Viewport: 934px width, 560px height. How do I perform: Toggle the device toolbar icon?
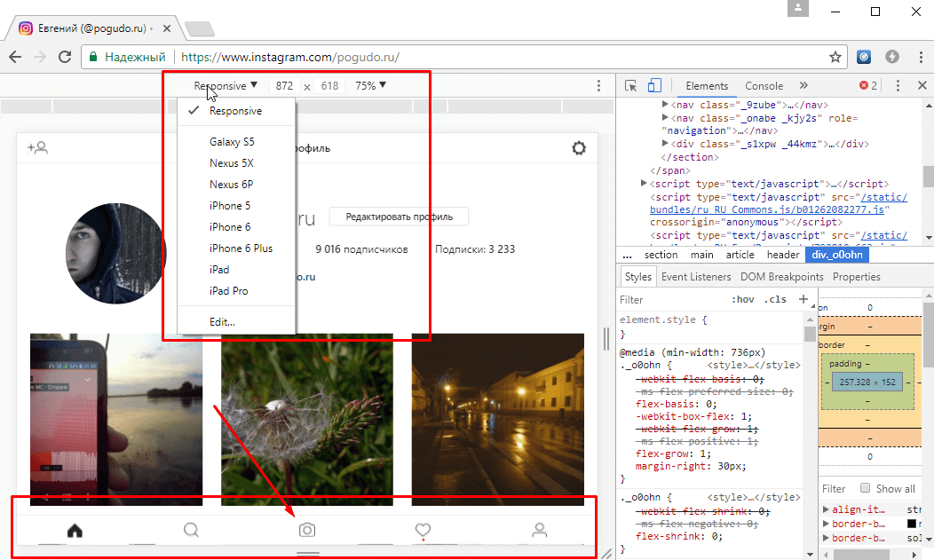tap(654, 86)
